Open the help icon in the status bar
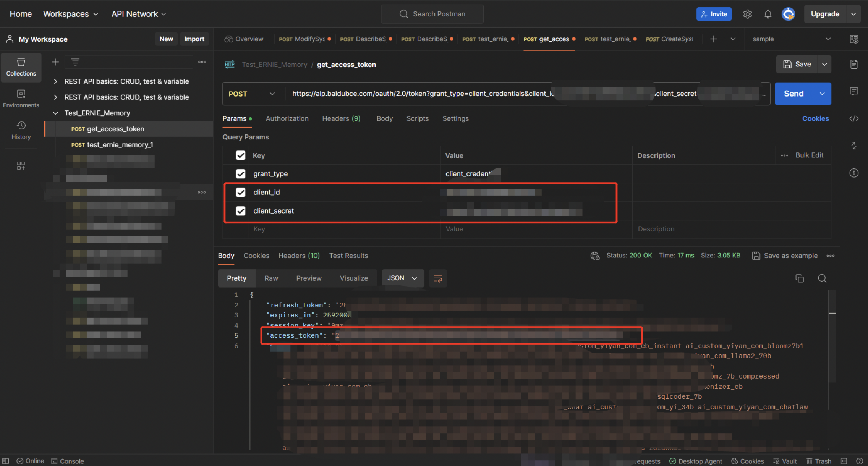This screenshot has height=466, width=868. pyautogui.click(x=859, y=461)
